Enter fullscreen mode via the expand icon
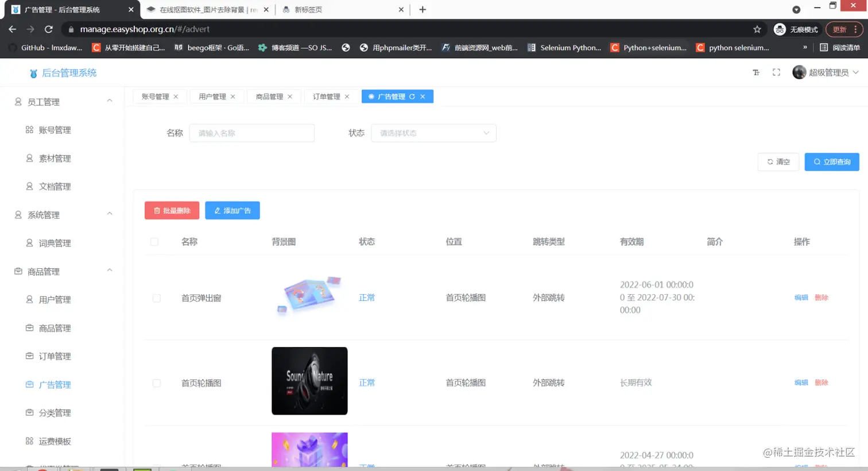Image resolution: width=868 pixels, height=471 pixels. pyautogui.click(x=776, y=73)
